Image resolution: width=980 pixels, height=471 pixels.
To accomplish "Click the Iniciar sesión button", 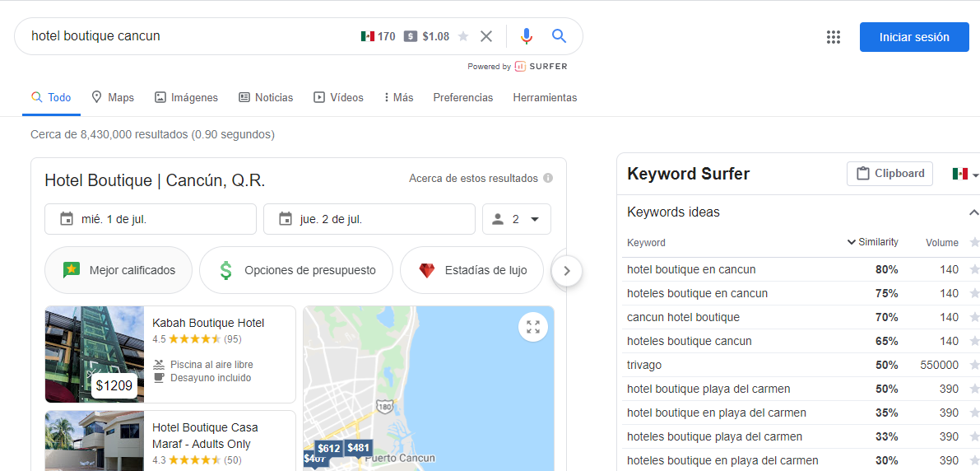I will [x=914, y=37].
